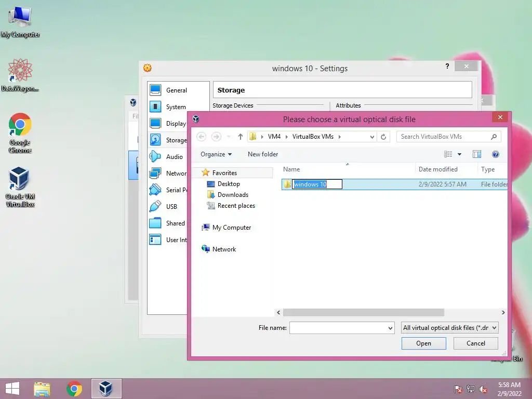Click the Open button
The image size is (532, 399).
pyautogui.click(x=423, y=343)
